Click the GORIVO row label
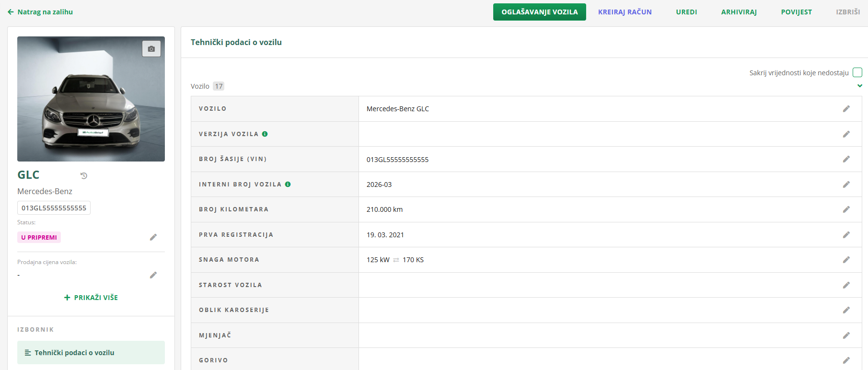This screenshot has height=370, width=868. coord(213,360)
